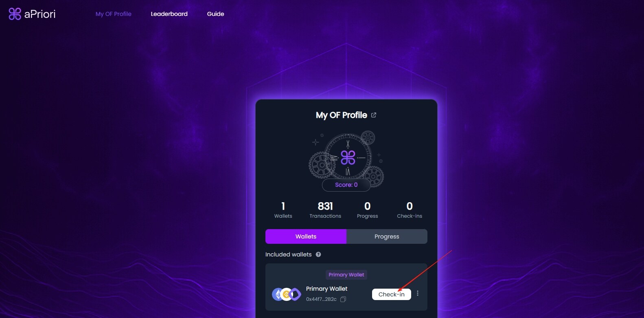644x318 pixels.
Task: Click the BNB chain icon in wallet row
Action: (x=286, y=294)
